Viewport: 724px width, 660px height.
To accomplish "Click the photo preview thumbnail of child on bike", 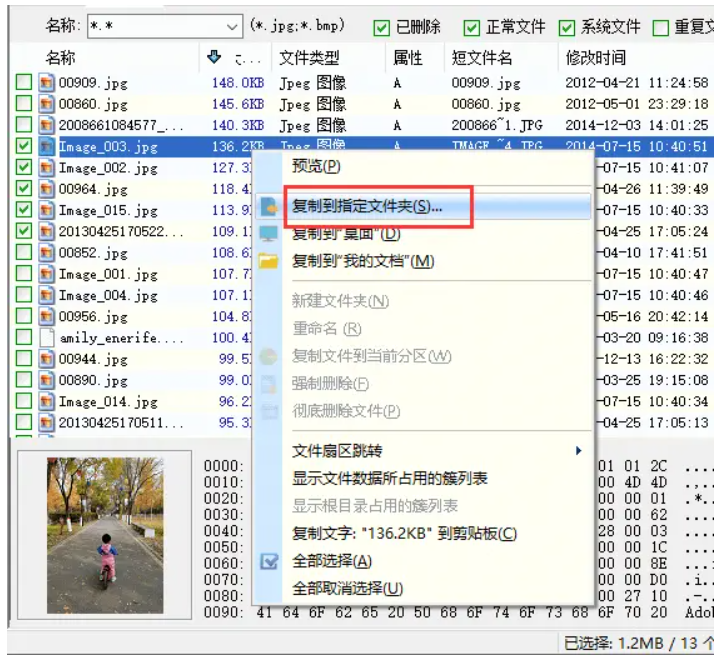I will (105, 535).
